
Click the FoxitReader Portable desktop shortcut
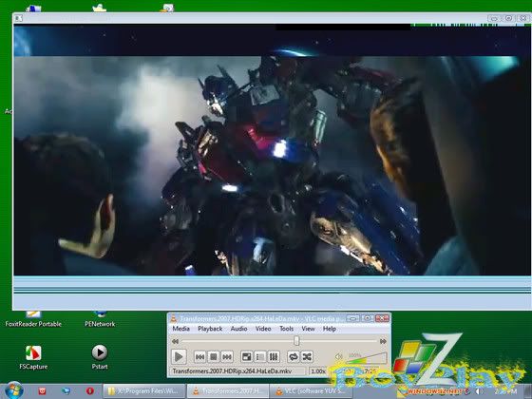tap(33, 319)
